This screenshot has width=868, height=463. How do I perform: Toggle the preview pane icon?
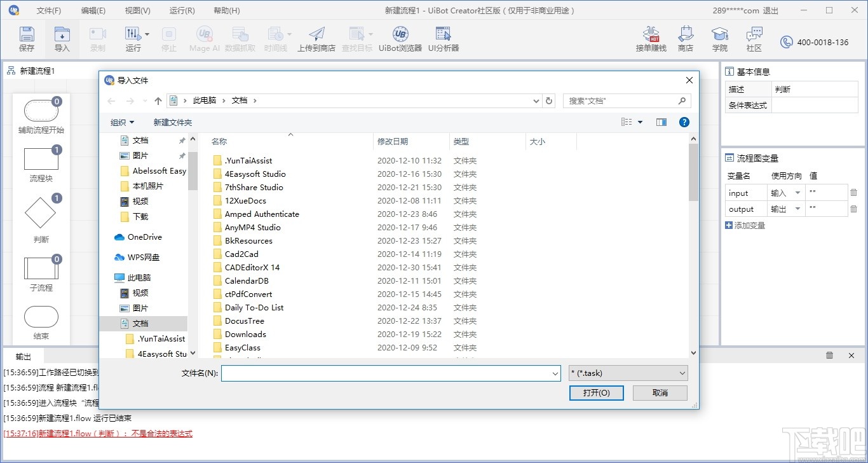(661, 122)
